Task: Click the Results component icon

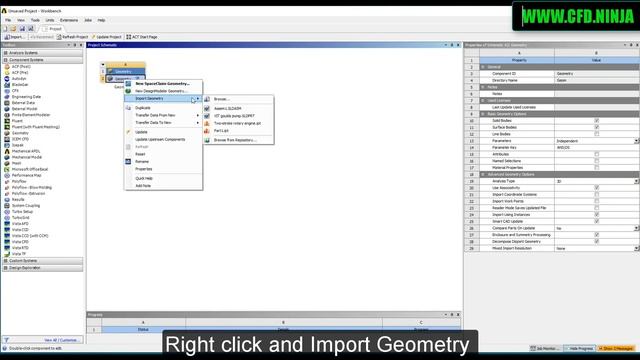Action: [x=7, y=200]
